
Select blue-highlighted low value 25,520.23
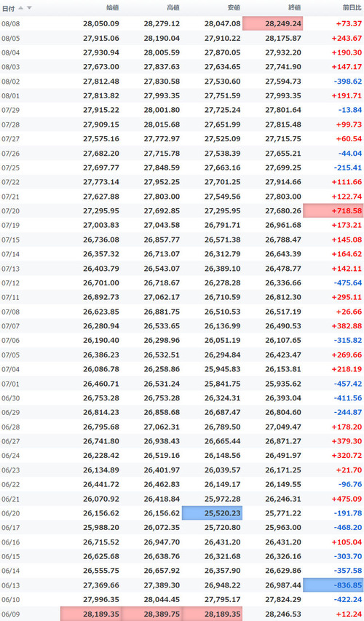tap(212, 513)
